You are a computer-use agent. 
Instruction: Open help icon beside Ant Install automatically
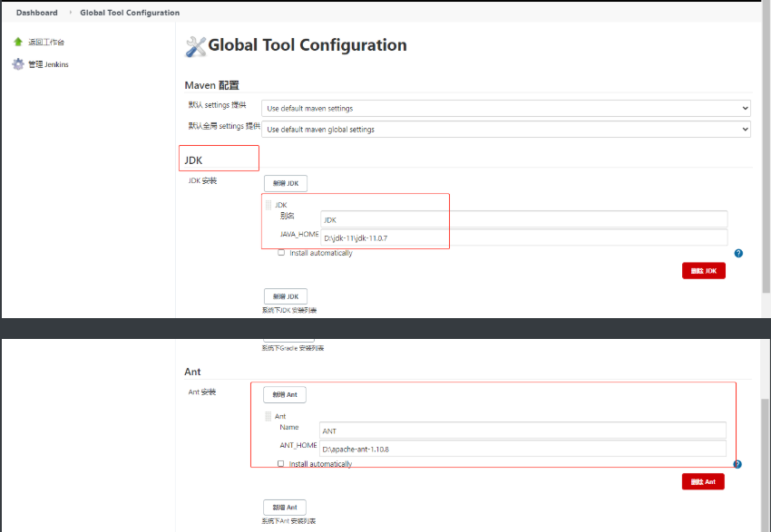pos(737,464)
